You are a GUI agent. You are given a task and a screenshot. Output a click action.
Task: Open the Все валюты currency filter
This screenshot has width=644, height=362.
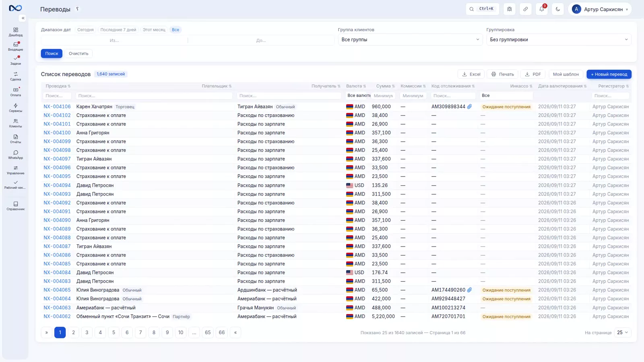click(358, 96)
